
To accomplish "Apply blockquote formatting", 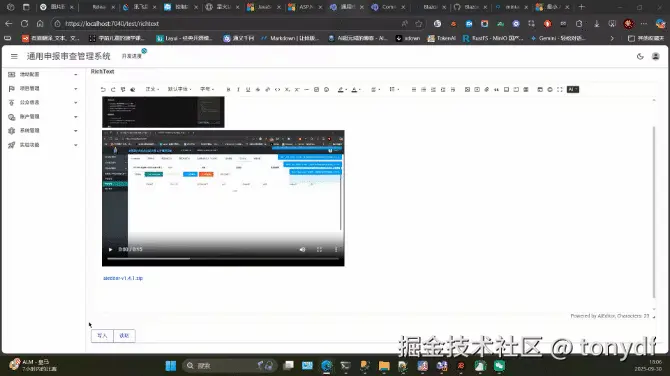I will pyautogui.click(x=497, y=89).
